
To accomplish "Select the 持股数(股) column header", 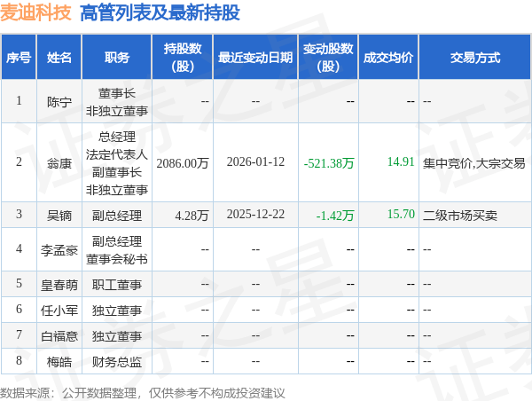I will coord(183,58).
